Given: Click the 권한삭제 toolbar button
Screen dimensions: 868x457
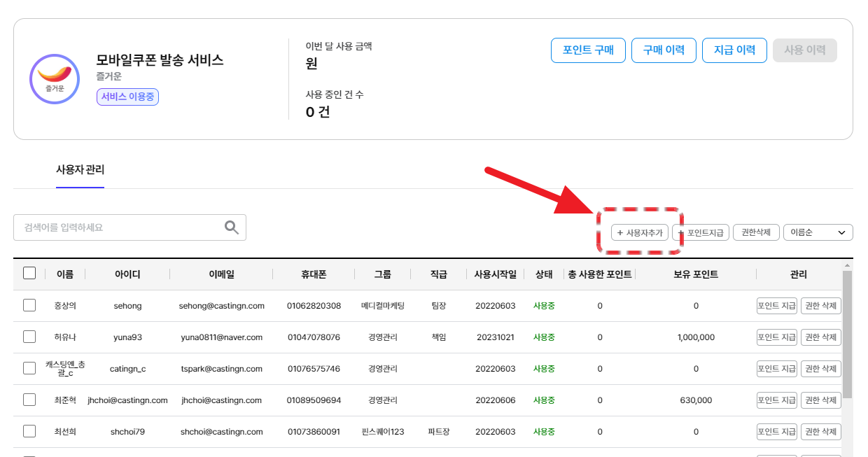Looking at the screenshot, I should coord(756,232).
